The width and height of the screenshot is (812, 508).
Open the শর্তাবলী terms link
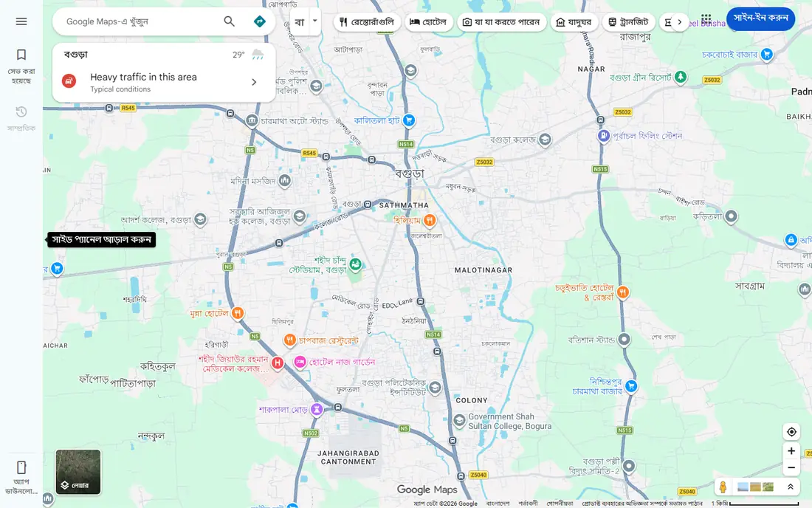[529, 504]
